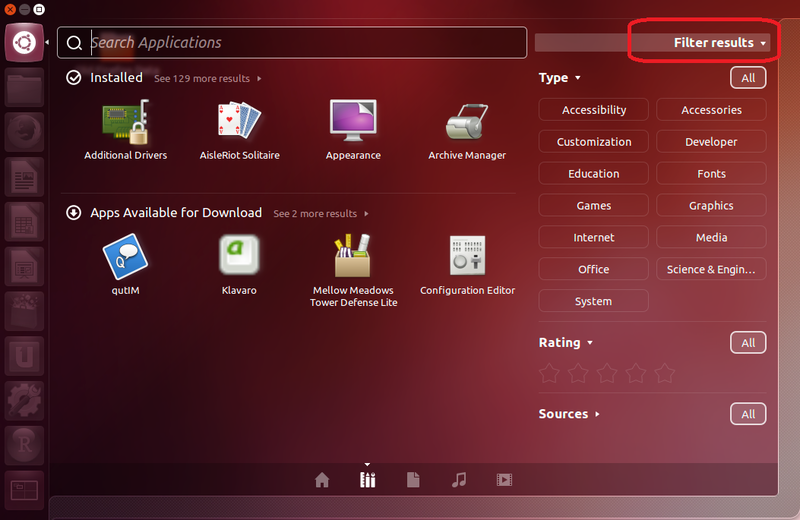Open Ubuntu One from the launcher

(x=24, y=356)
